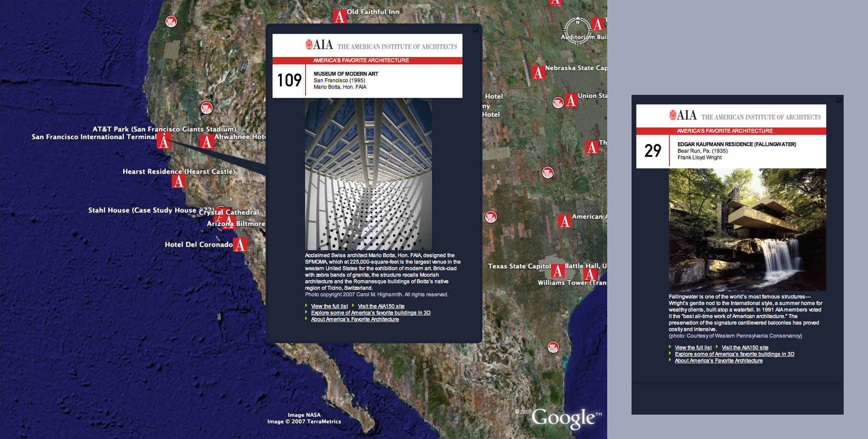Open the Nebraska State Capitol A placemark

pyautogui.click(x=538, y=72)
